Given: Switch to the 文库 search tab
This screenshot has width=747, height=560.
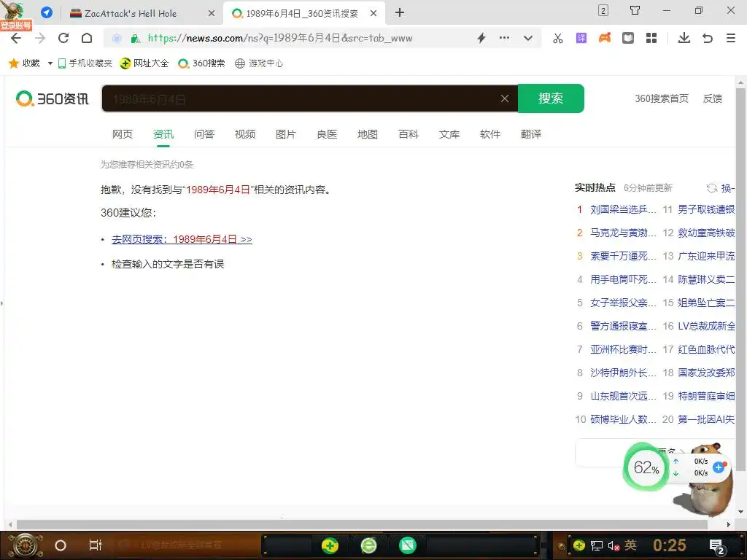Looking at the screenshot, I should [449, 134].
